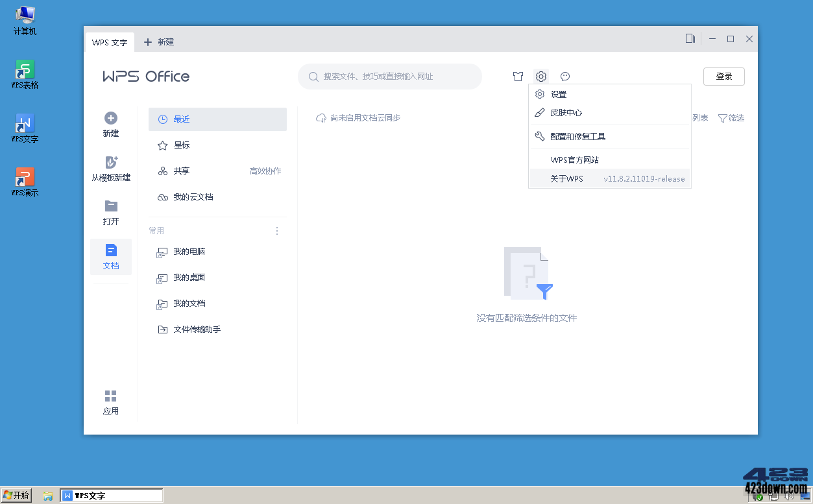This screenshot has height=504, width=813.
Task: Switch to the WPS 文字 tab
Action: [109, 42]
